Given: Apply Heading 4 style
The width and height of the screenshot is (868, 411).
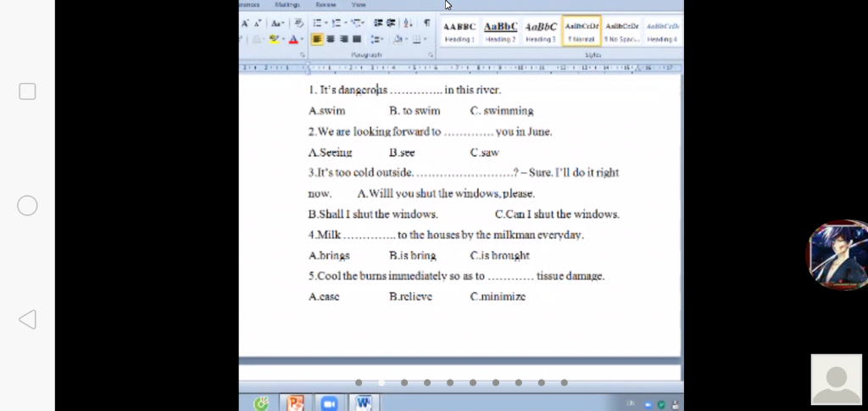Looking at the screenshot, I should [663, 31].
